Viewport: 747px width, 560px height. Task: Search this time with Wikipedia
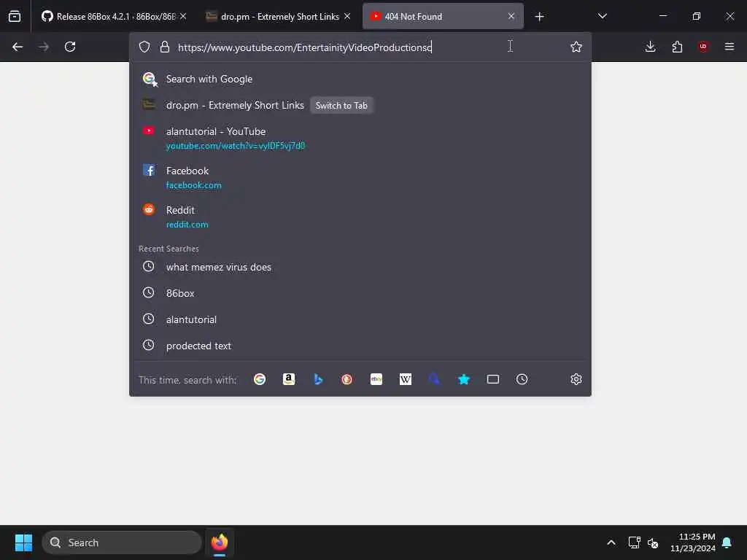406,379
